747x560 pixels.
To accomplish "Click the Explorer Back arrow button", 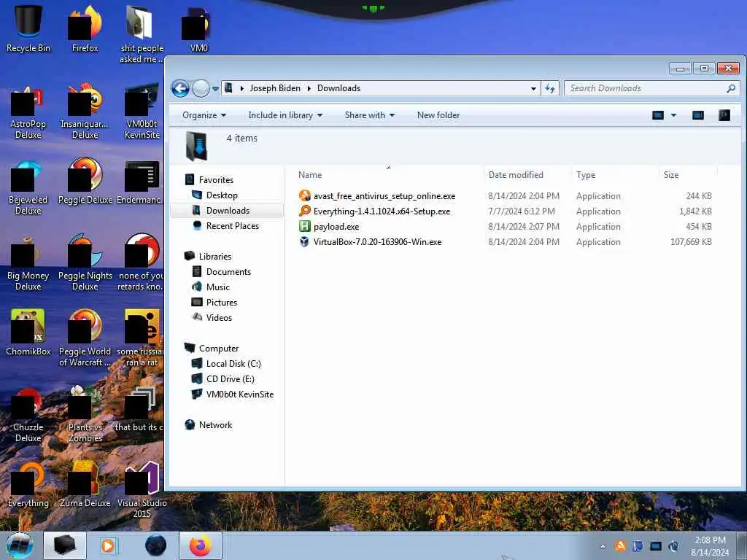I will click(x=181, y=88).
